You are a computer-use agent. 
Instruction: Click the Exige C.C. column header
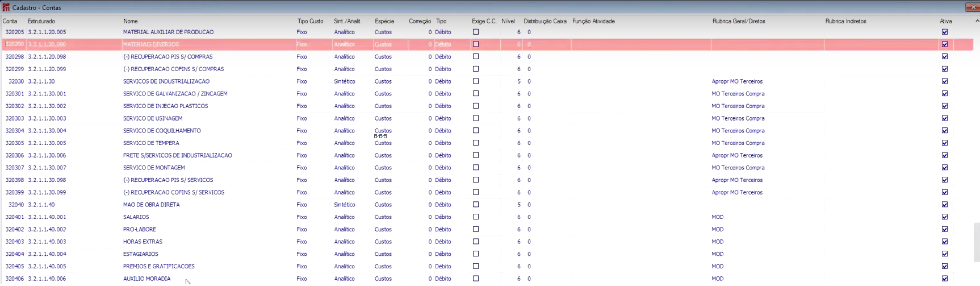click(484, 21)
